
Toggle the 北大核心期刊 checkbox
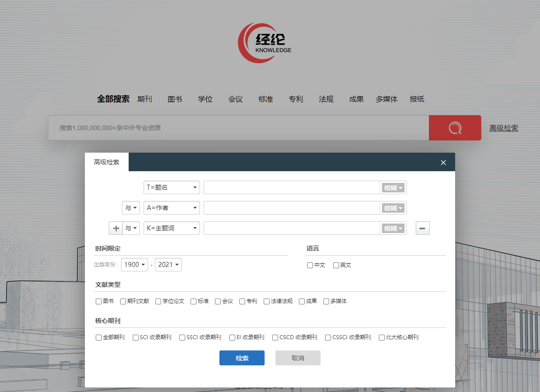click(382, 337)
